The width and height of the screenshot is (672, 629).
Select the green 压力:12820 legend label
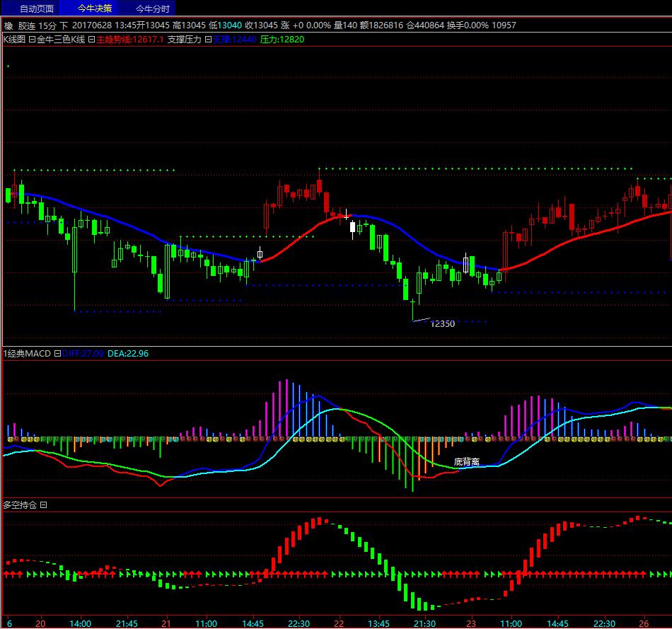click(282, 40)
